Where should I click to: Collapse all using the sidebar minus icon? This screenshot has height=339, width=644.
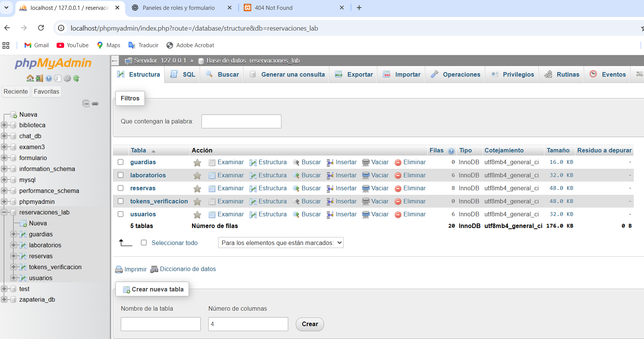point(86,103)
